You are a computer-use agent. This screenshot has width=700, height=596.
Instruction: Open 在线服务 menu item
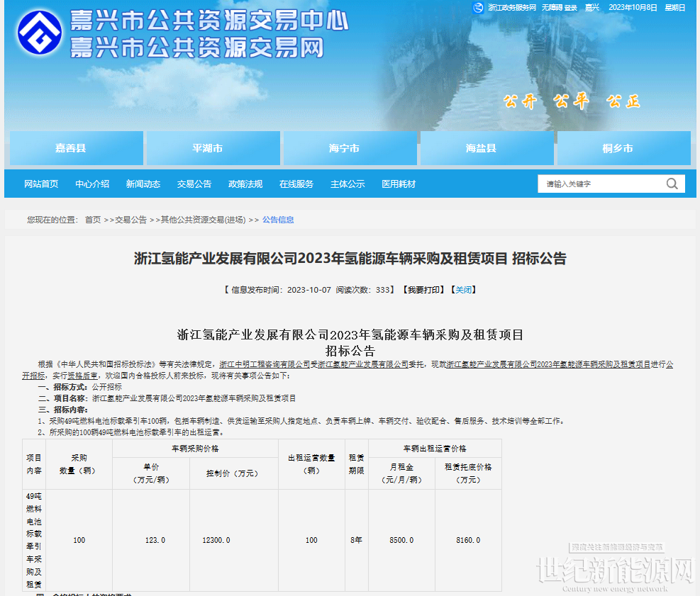(296, 184)
